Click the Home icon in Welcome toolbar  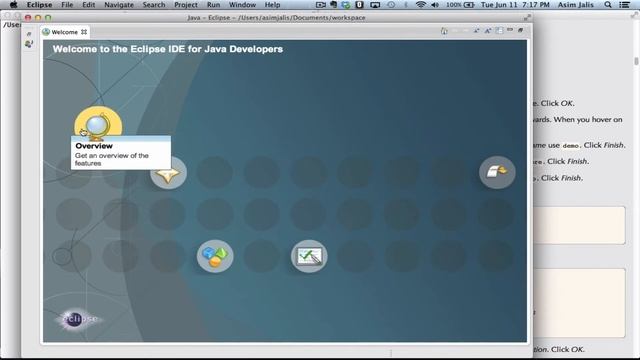click(x=444, y=31)
